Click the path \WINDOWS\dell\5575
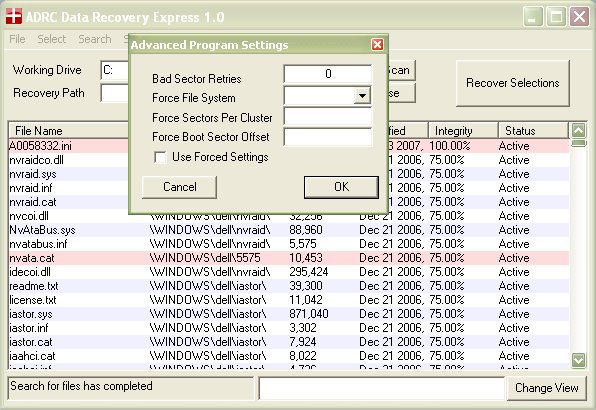596x410 pixels. (x=205, y=258)
